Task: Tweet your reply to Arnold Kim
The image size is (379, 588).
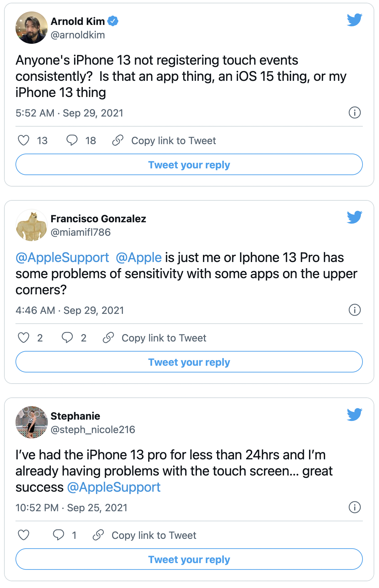Action: [189, 165]
